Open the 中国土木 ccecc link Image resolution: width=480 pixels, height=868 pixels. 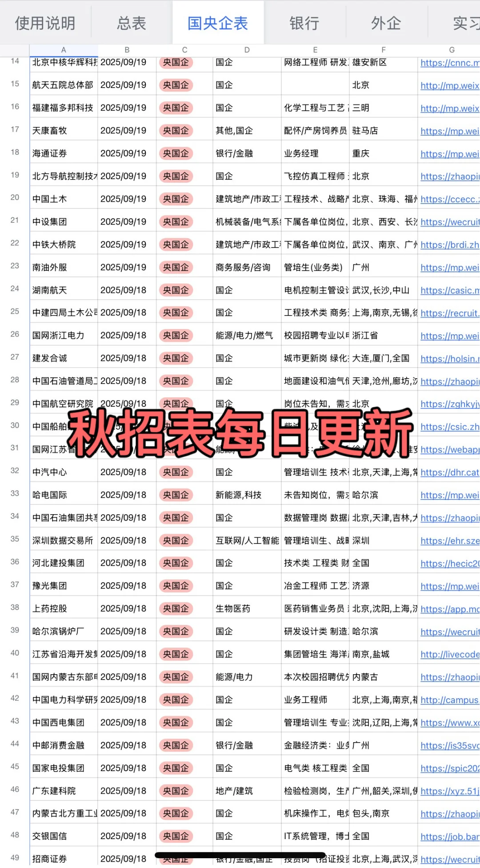(450, 200)
